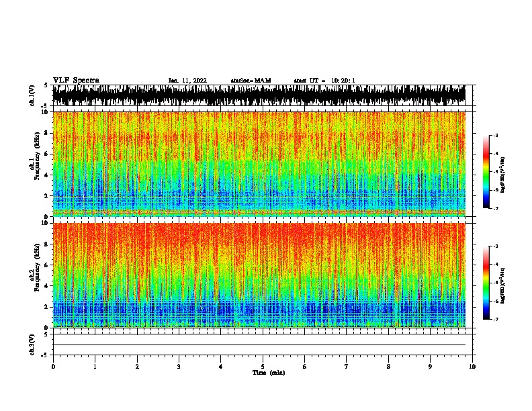Click the ch.1(V) vertical axis label
532x411 pixels.
pyautogui.click(x=32, y=95)
